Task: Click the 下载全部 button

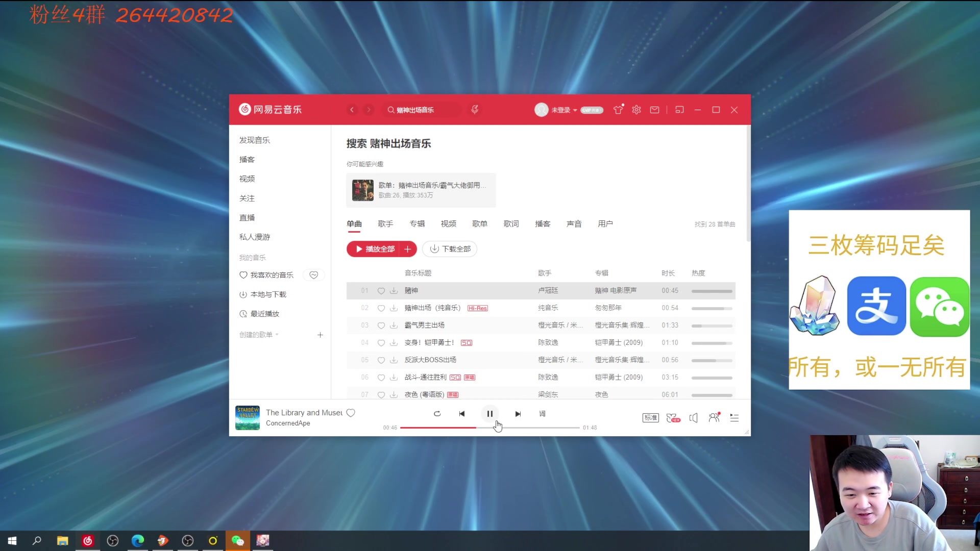Action: (x=450, y=249)
